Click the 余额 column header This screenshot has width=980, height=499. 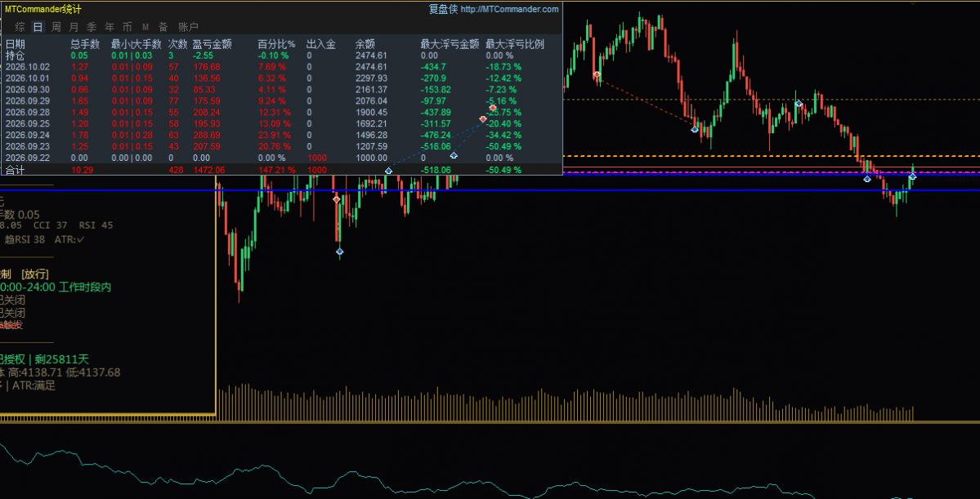365,44
